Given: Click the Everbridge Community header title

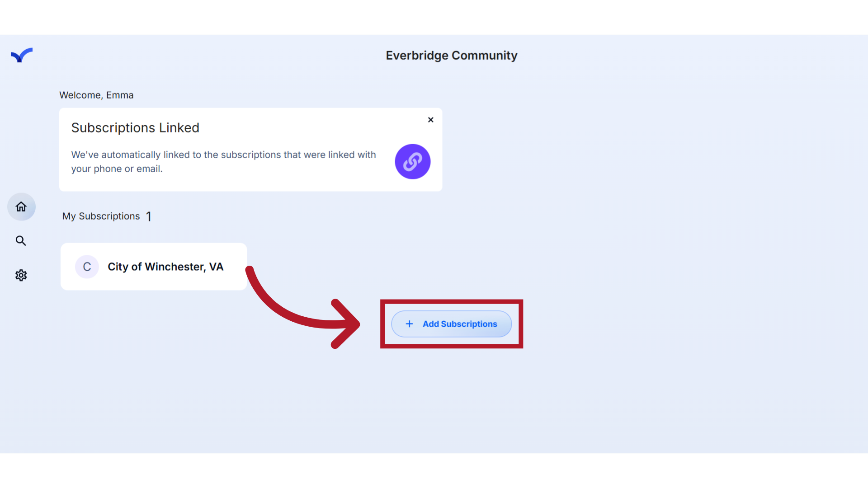Looking at the screenshot, I should pyautogui.click(x=451, y=55).
